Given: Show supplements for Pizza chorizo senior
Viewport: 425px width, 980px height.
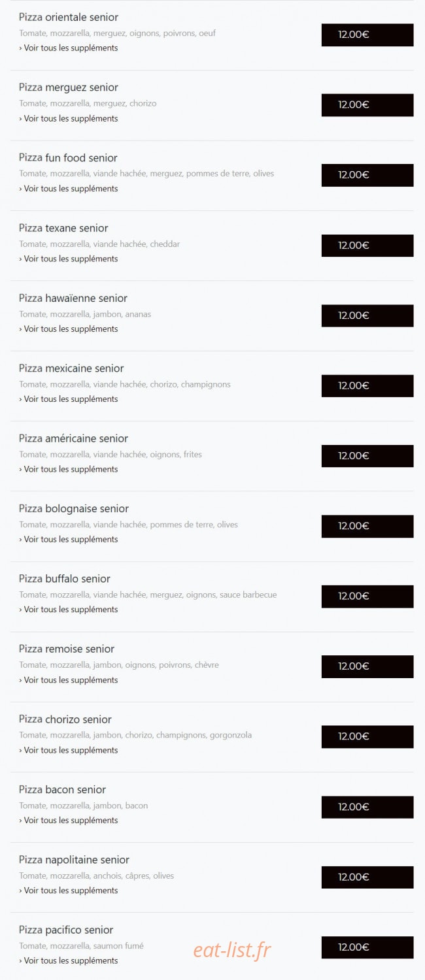Looking at the screenshot, I should [69, 750].
